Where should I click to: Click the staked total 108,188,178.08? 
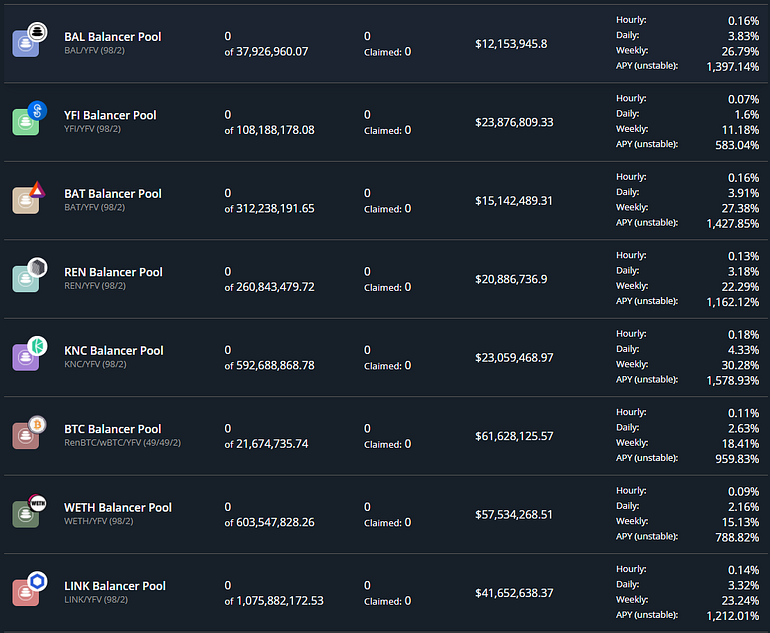(x=275, y=130)
